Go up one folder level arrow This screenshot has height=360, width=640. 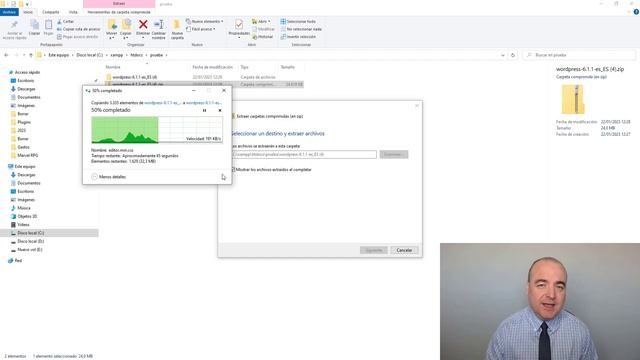pyautogui.click(x=31, y=55)
